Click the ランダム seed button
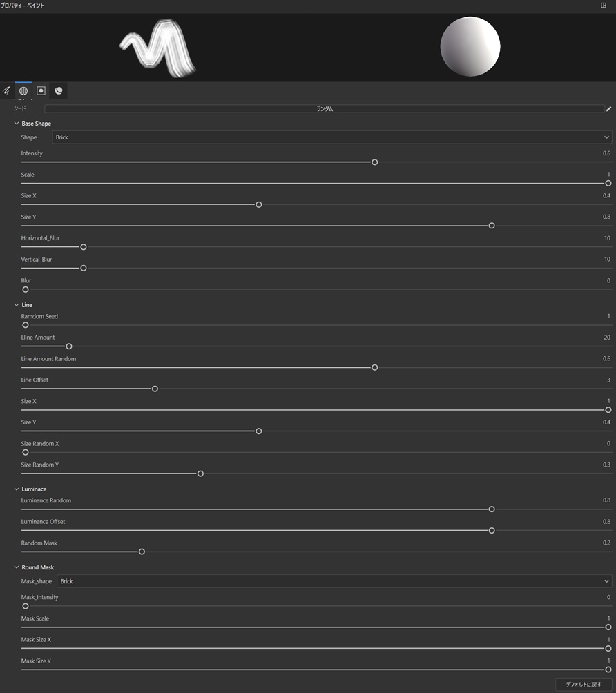Viewport: 616px width, 693px height. [325, 108]
